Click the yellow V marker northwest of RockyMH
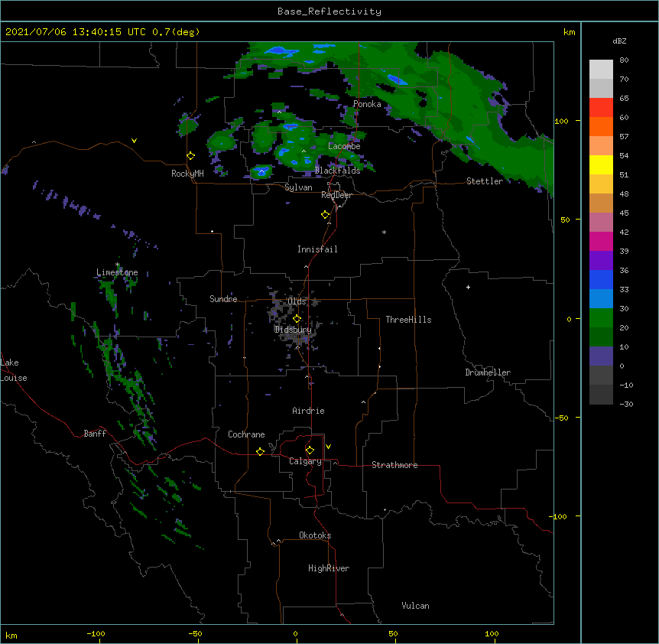The image size is (659, 644). click(x=134, y=141)
